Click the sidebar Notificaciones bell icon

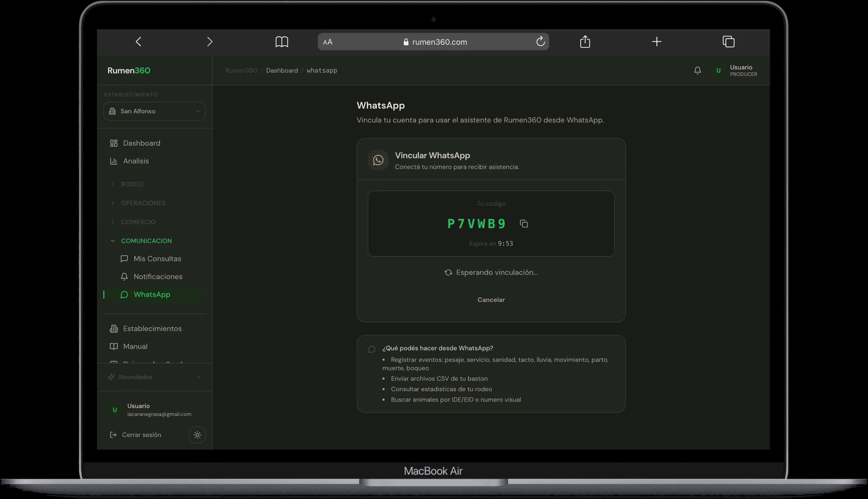tap(124, 276)
